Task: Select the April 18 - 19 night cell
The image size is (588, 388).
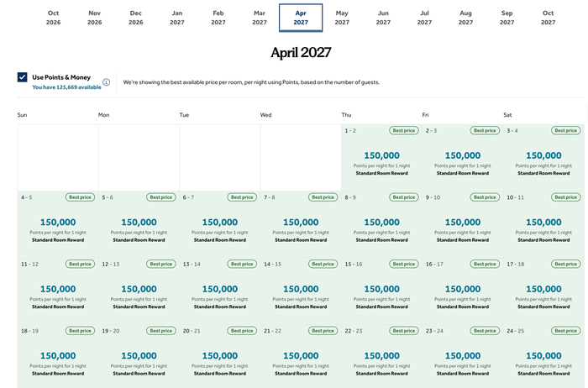Action: coord(58,356)
